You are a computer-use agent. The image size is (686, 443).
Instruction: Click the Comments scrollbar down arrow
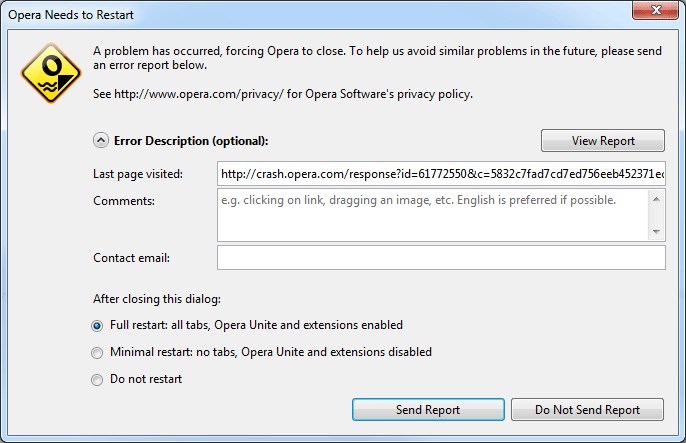click(656, 231)
